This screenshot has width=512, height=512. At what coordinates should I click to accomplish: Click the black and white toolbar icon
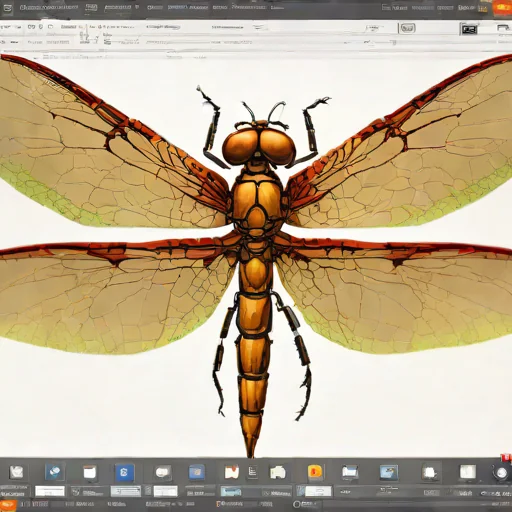click(469, 29)
